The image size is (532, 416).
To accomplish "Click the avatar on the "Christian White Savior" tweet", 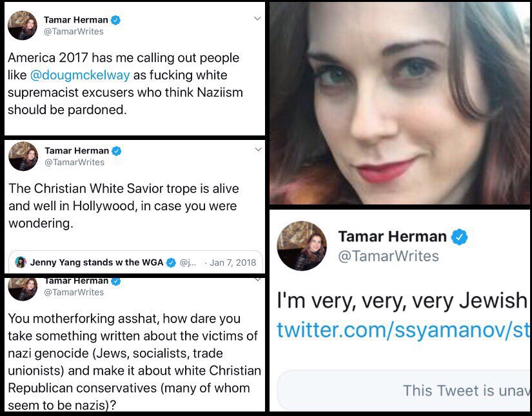I will [23, 156].
